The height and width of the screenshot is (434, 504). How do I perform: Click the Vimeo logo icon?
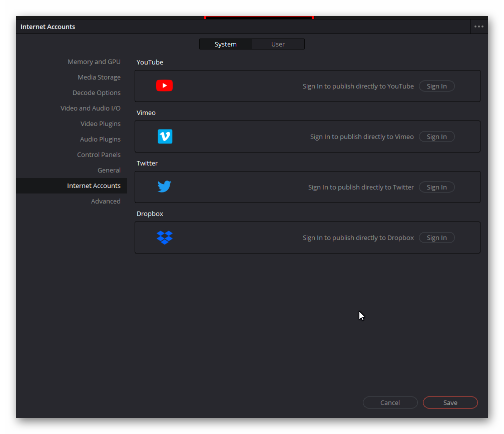tap(165, 136)
